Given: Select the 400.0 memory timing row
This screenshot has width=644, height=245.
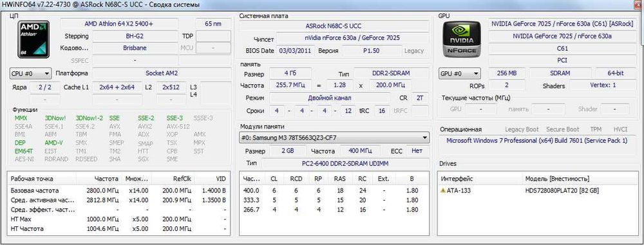Looking at the screenshot, I should click(x=334, y=191).
